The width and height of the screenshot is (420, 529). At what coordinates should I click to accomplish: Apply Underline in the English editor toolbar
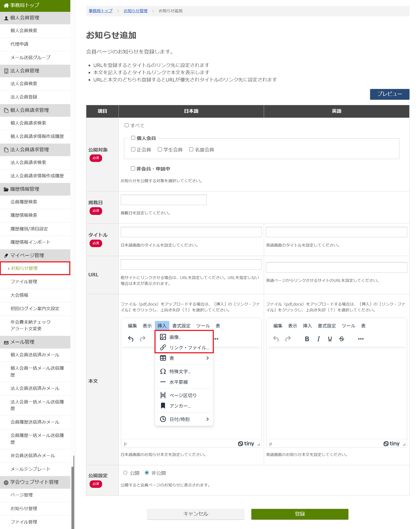point(330,338)
